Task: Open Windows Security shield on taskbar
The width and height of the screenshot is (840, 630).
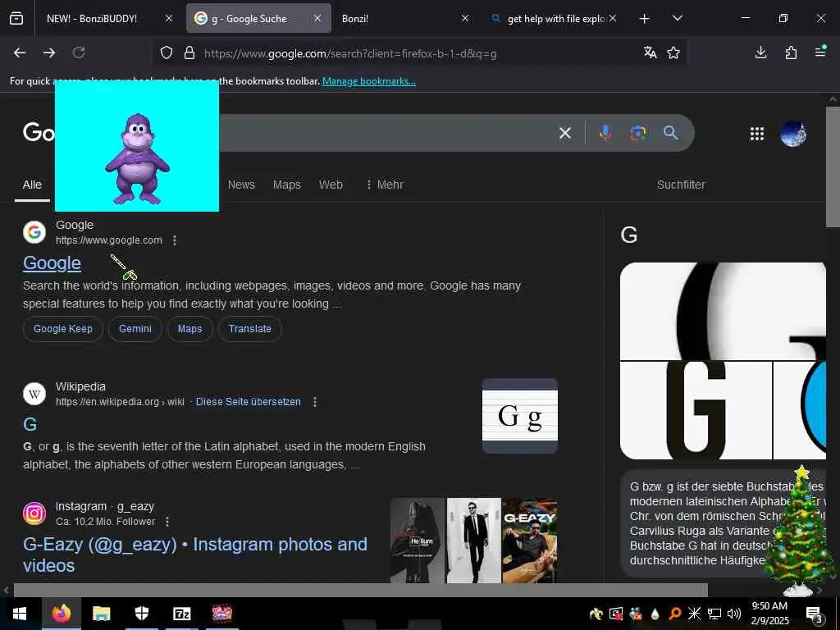Action: coord(141,614)
